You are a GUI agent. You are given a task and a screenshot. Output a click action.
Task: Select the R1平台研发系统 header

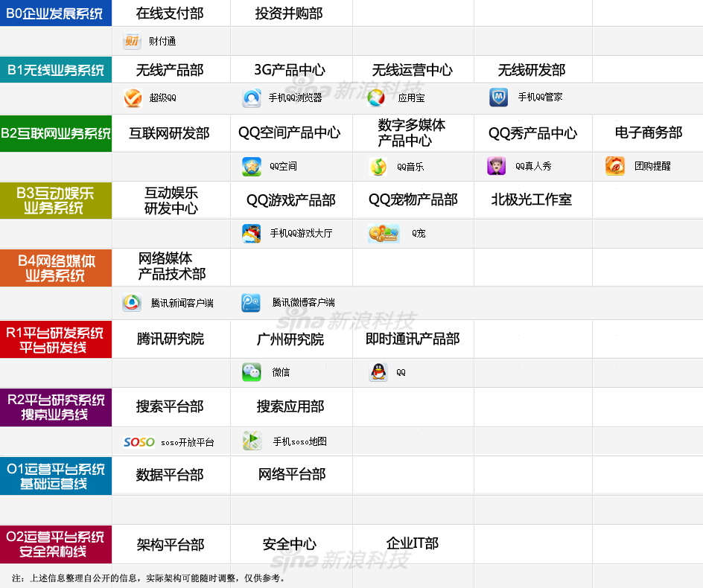56,339
